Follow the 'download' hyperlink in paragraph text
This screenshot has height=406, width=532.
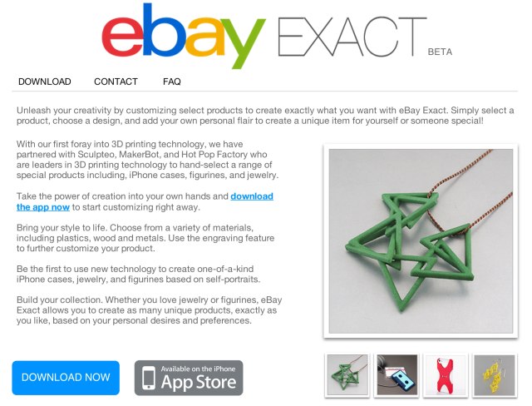click(252, 196)
